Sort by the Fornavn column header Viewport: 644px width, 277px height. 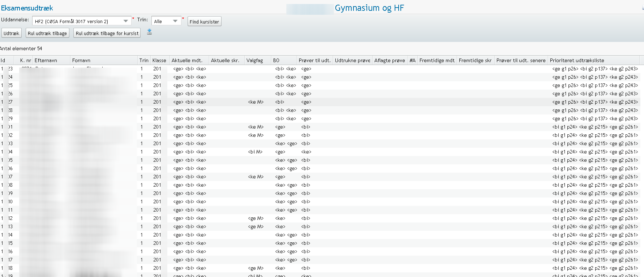(x=104, y=60)
